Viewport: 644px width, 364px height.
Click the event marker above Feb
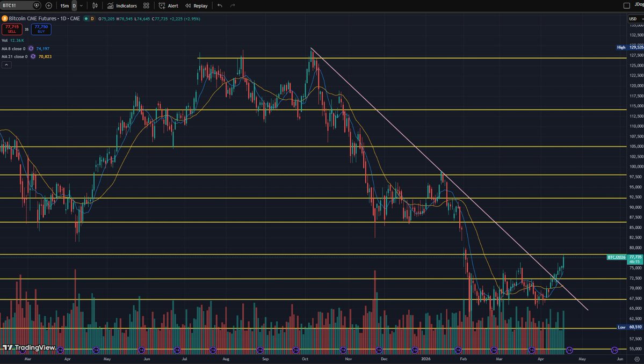(458, 350)
